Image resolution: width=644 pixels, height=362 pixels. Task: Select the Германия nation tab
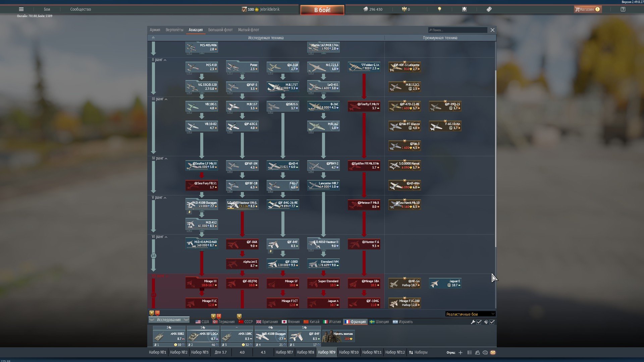tap(224, 322)
